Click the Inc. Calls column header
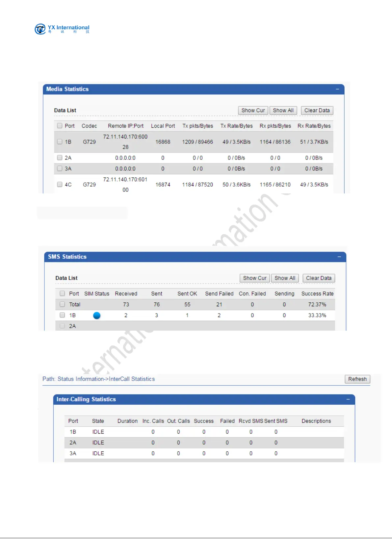 (x=153, y=421)
